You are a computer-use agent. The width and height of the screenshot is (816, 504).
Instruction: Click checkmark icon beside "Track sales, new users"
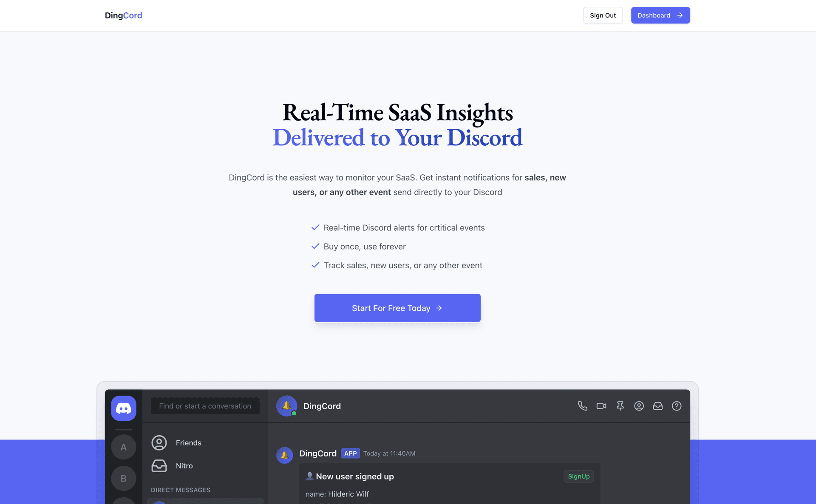click(315, 265)
